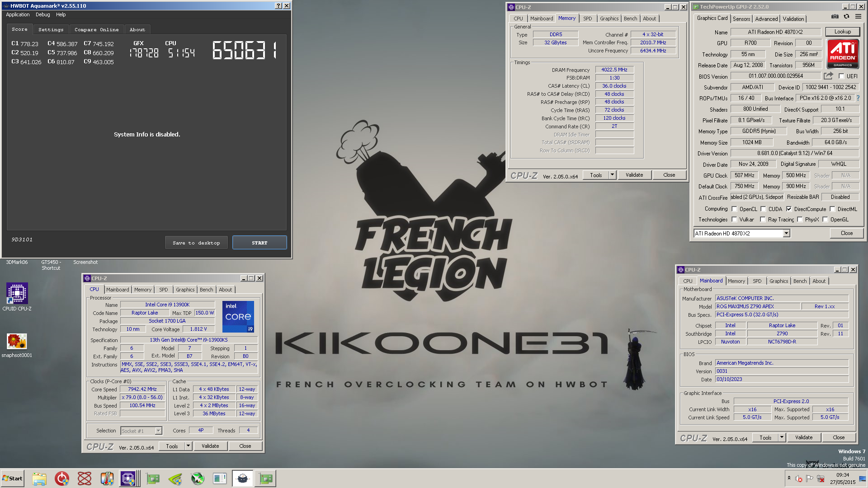Switch to Settings tab in Aquamark
Image resolution: width=868 pixels, height=488 pixels.
coord(51,29)
